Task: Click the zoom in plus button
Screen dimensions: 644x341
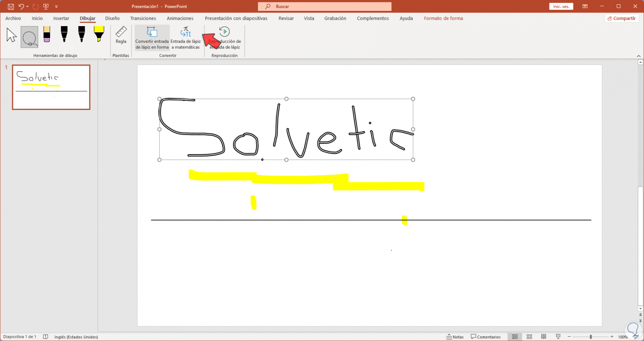Action: pyautogui.click(x=612, y=337)
